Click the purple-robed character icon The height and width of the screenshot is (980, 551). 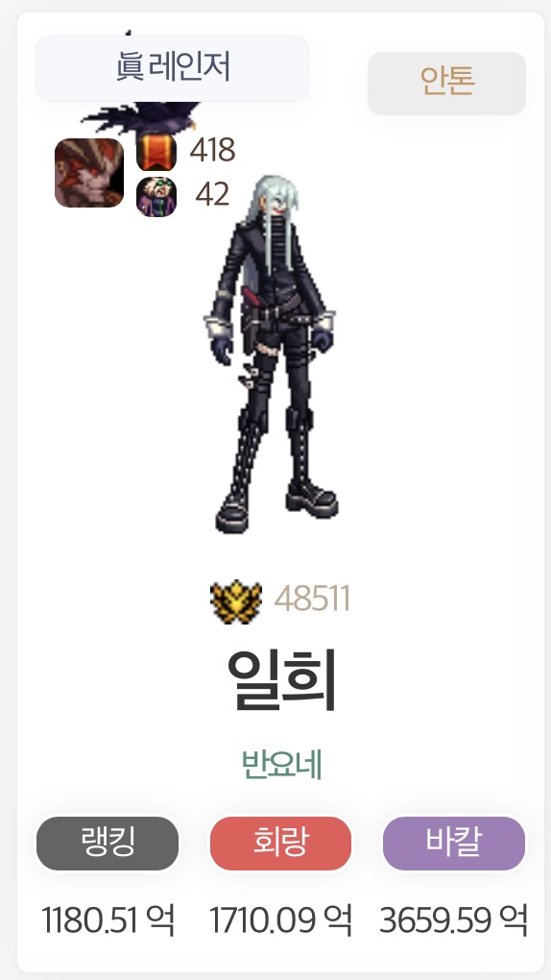coord(156,197)
